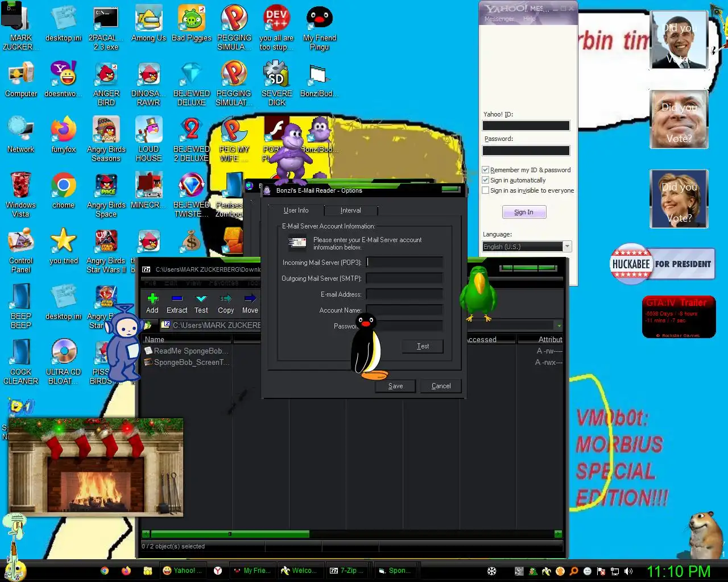Open the ULTRA CD BLOAT disc icon

click(64, 361)
